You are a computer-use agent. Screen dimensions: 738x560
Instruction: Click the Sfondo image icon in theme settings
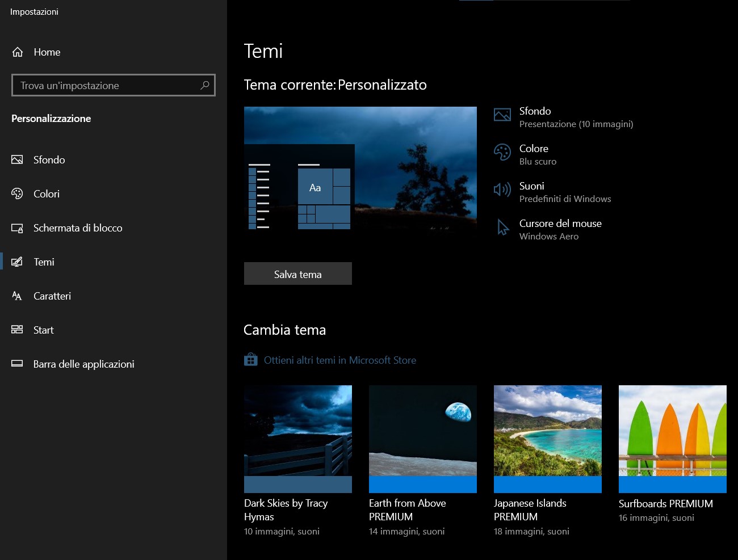[502, 115]
